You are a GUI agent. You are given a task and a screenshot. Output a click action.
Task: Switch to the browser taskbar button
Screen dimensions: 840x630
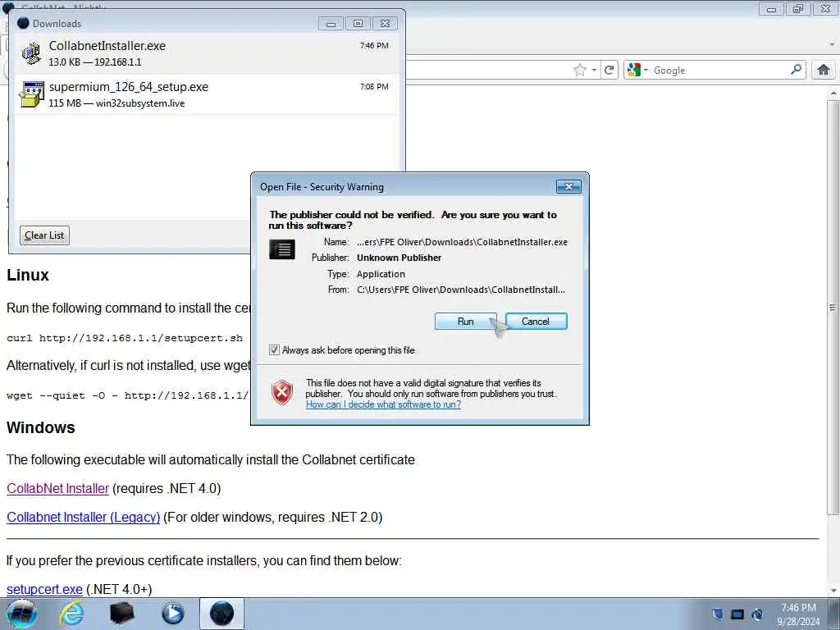point(221,614)
